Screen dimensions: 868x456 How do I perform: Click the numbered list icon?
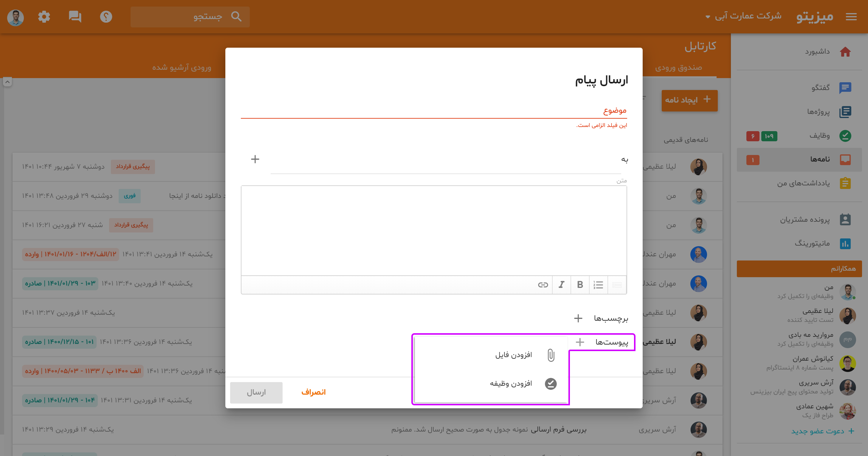click(598, 285)
